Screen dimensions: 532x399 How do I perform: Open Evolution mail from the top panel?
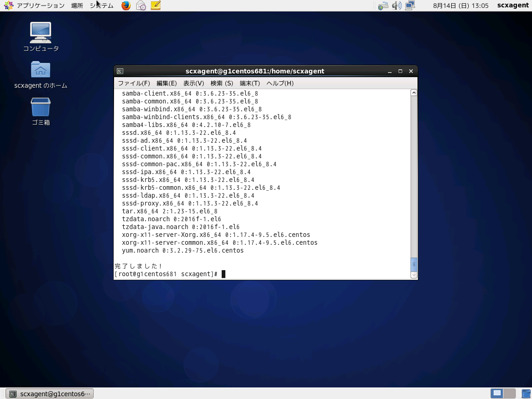pos(141,6)
